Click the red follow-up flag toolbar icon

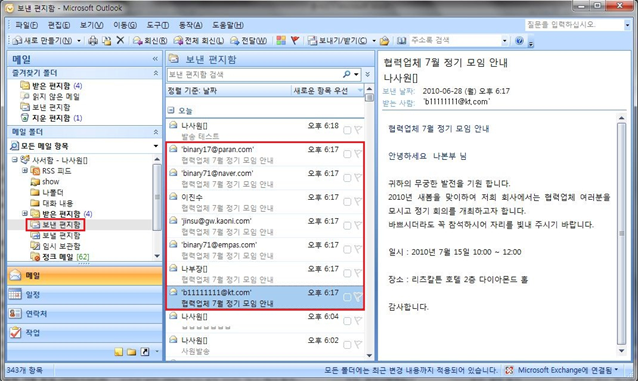[295, 40]
